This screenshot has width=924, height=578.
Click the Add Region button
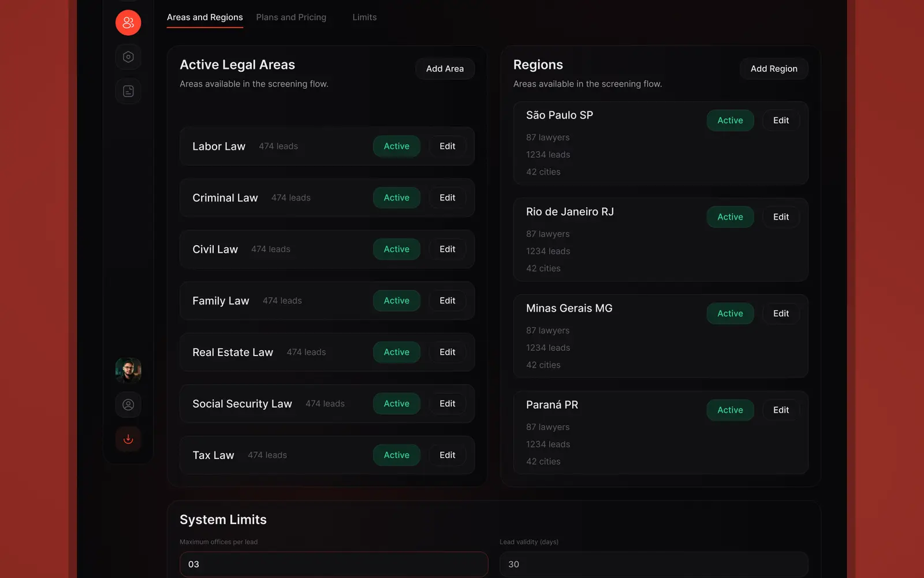pyautogui.click(x=774, y=69)
